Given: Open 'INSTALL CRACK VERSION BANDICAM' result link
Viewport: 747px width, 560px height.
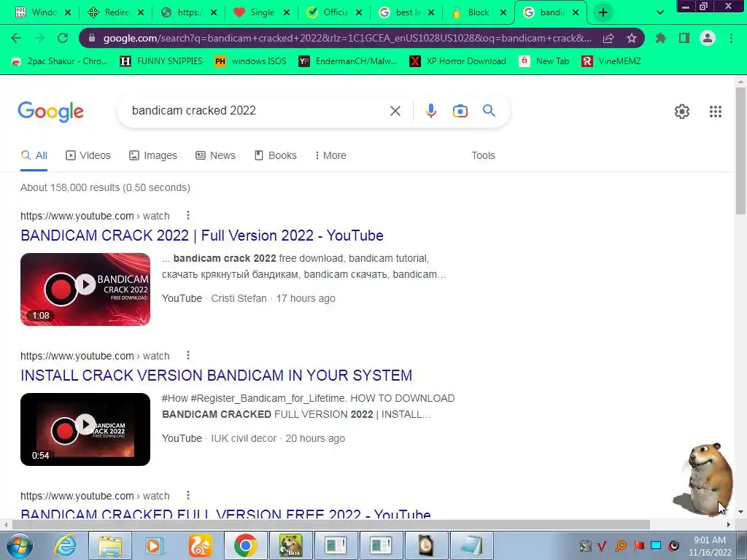Looking at the screenshot, I should [216, 376].
